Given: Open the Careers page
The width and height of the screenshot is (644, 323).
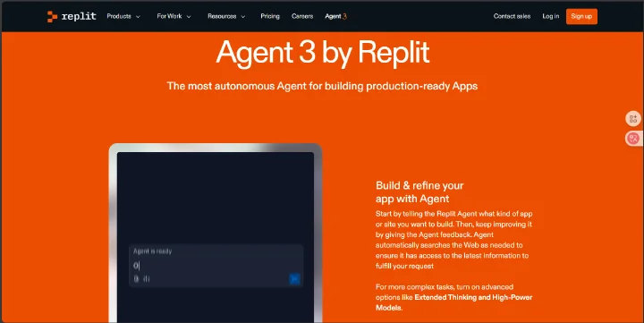Looking at the screenshot, I should pos(302,16).
